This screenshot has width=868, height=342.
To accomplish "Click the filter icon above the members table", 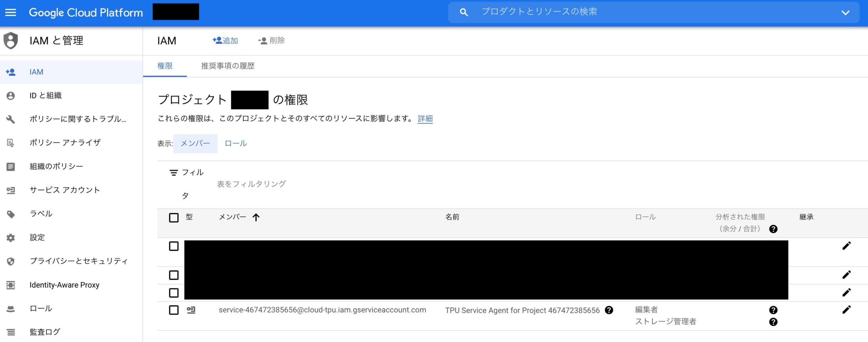I will (x=173, y=172).
